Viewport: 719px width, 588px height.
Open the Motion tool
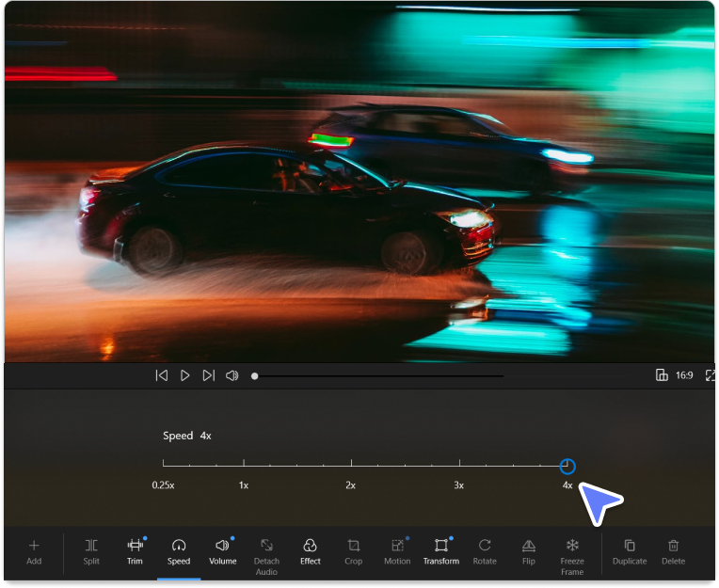(x=397, y=552)
